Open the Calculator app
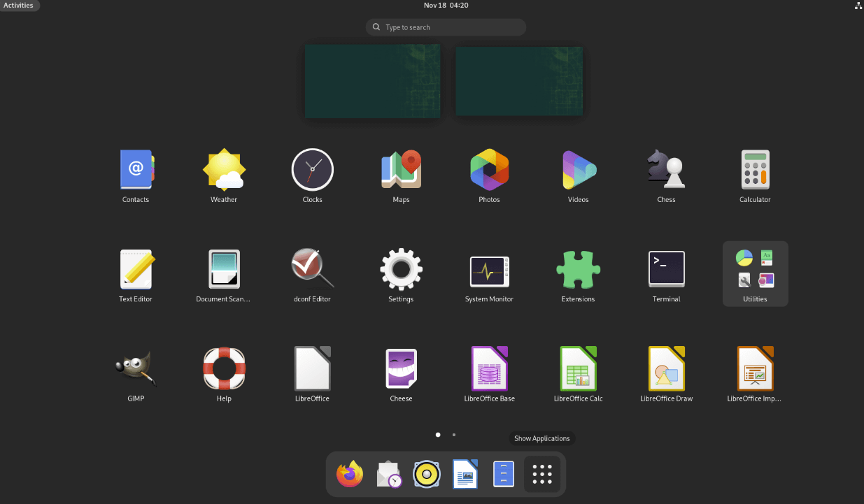The width and height of the screenshot is (864, 504). click(755, 169)
